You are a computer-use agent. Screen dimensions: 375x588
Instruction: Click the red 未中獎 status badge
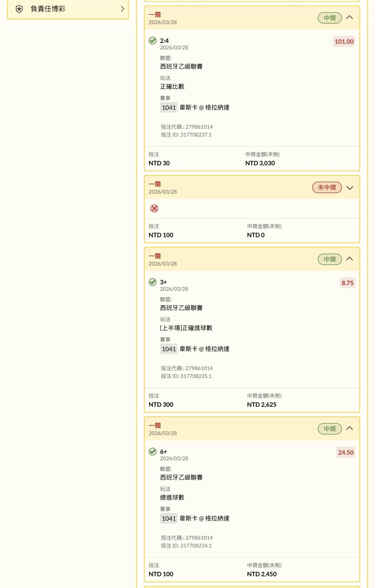(327, 188)
